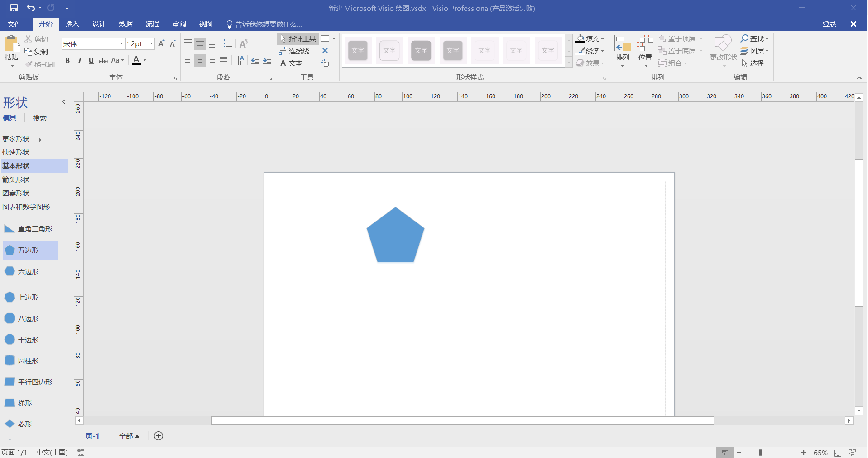Image resolution: width=868 pixels, height=458 pixels.
Task: Apply the third dark gray shape style
Action: (421, 50)
